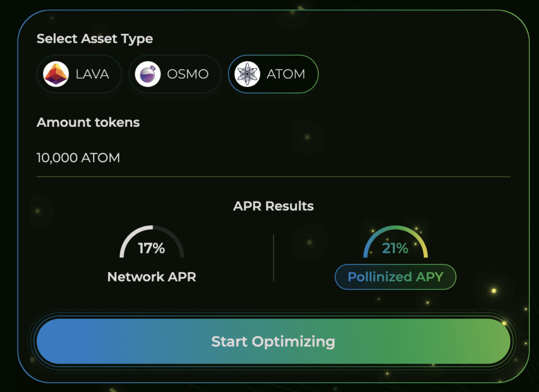Click the Network APR label text

coord(152,276)
